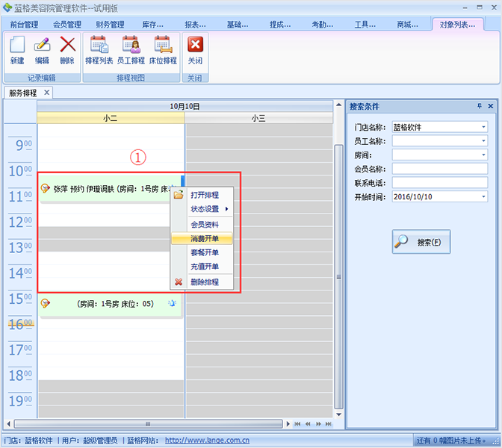The height and width of the screenshot is (448, 502).
Task: Go to next page with the ▶▶ button
Action: (x=318, y=423)
